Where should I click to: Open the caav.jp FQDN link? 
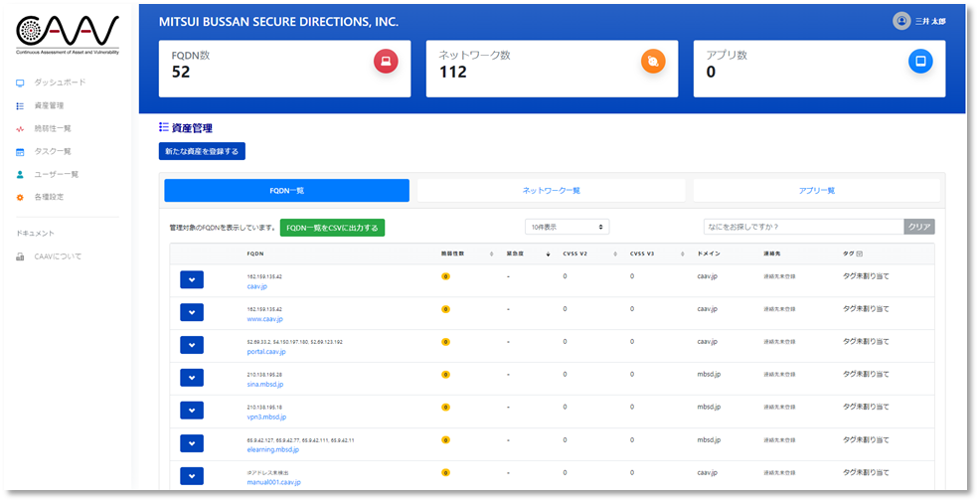(256, 286)
